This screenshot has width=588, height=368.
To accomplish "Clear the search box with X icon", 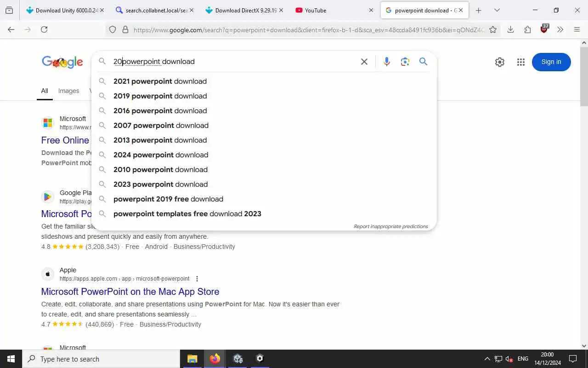I will (x=364, y=62).
